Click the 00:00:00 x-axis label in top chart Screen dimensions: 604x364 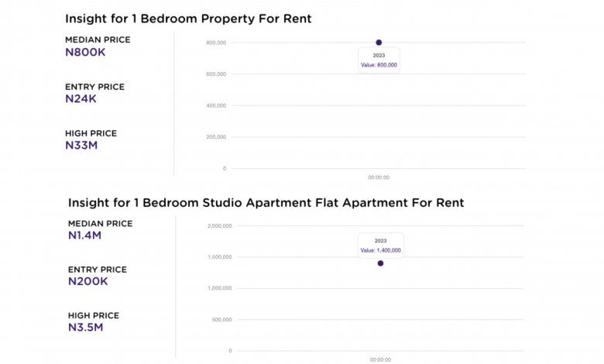coord(379,177)
